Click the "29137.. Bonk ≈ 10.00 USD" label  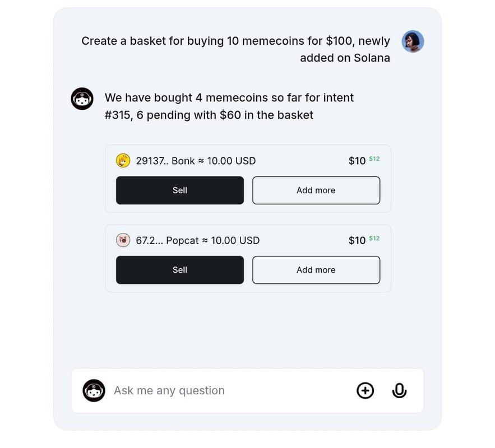click(x=196, y=161)
